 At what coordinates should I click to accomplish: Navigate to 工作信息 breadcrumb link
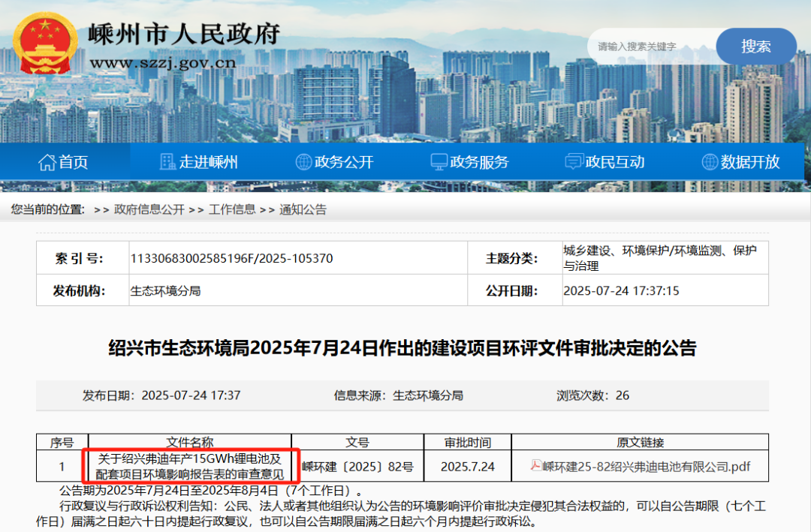232,210
